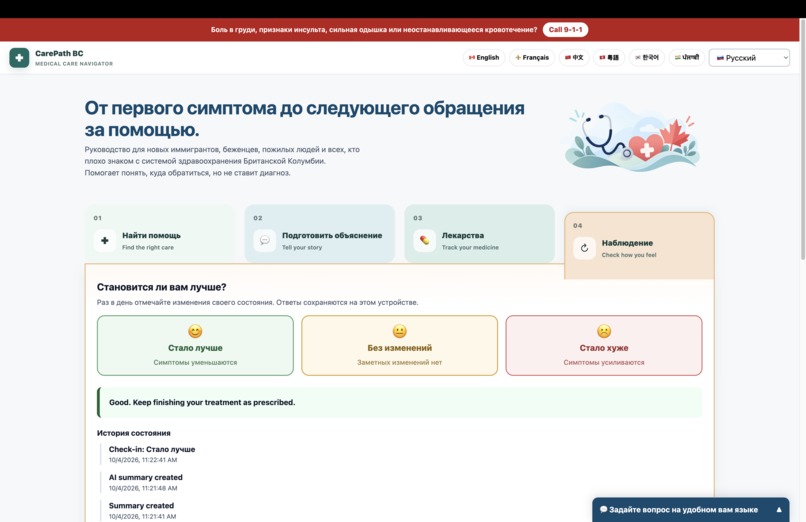Click heading Становится ли вам лучше?
The image size is (806, 522).
tap(161, 287)
